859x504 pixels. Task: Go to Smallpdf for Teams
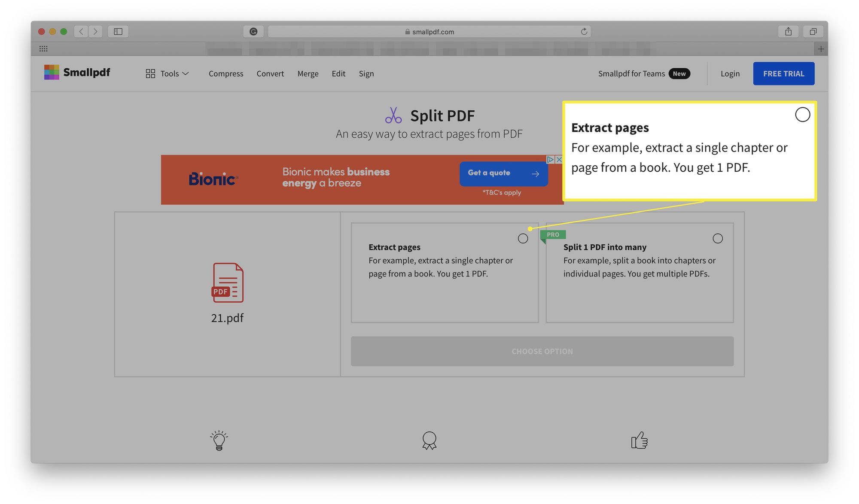(x=631, y=73)
